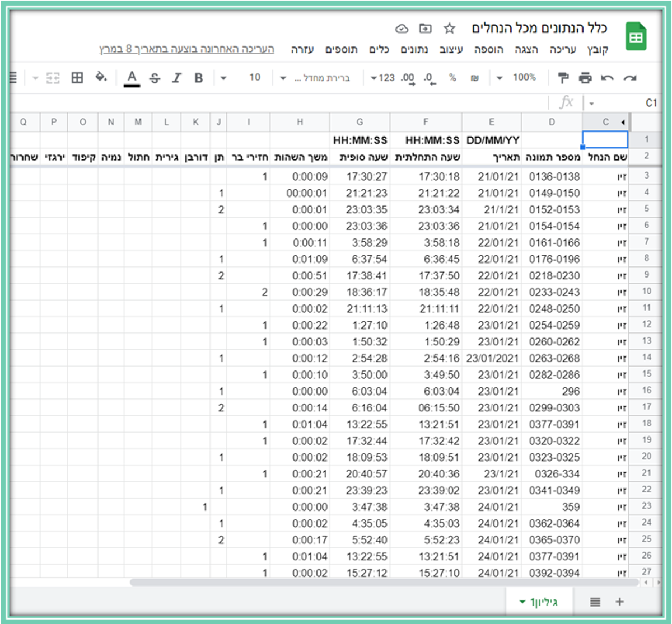Open the cell borders tool

coord(77,78)
